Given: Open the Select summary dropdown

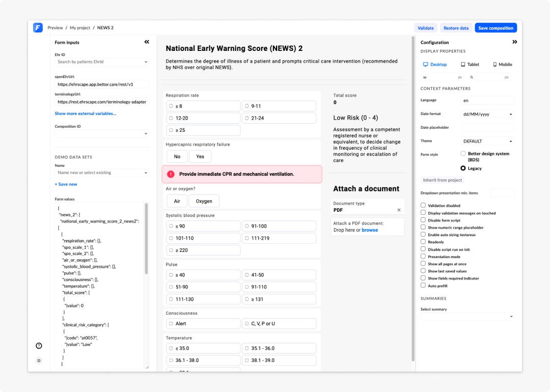Looking at the screenshot, I should (467, 317).
